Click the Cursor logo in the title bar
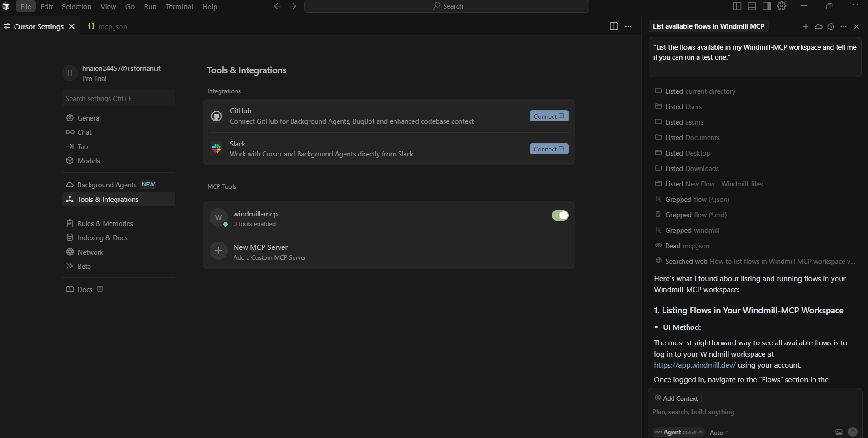Screen dimensions: 868x438 pos(6,6)
